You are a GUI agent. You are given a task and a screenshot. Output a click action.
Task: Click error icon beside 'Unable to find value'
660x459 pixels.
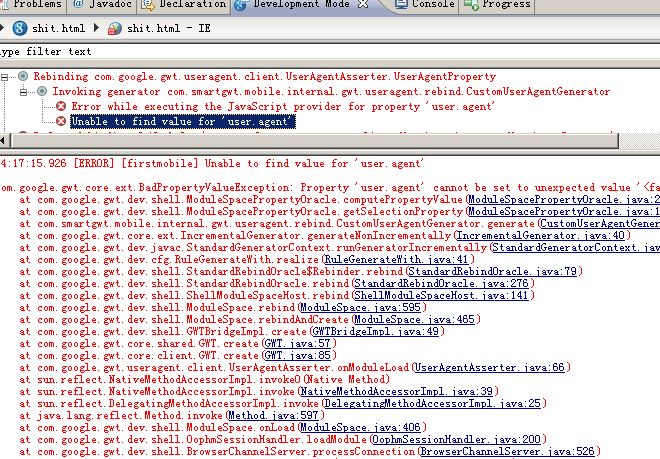(61, 121)
